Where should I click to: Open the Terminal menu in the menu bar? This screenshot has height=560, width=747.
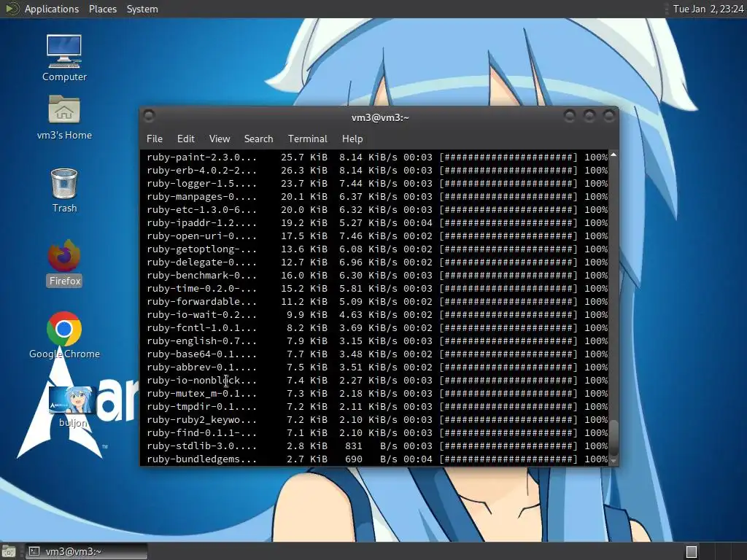[307, 139]
